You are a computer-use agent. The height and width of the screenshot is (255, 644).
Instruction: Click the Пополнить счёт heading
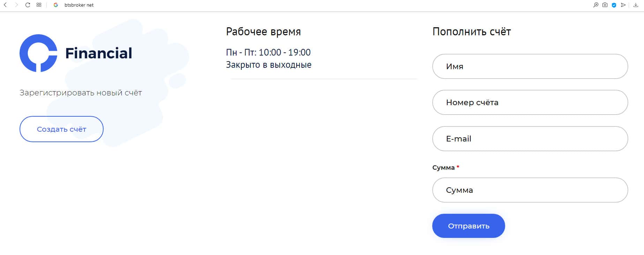(x=472, y=32)
